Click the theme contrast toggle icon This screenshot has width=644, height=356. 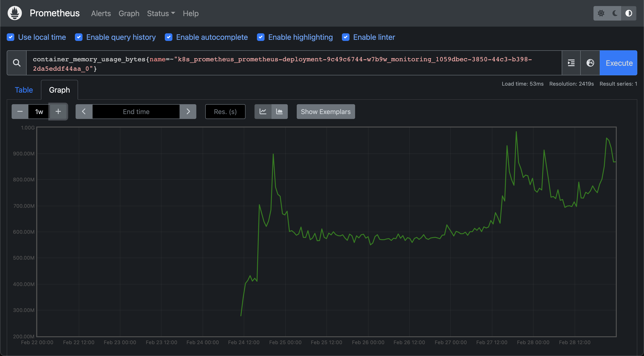pyautogui.click(x=629, y=13)
